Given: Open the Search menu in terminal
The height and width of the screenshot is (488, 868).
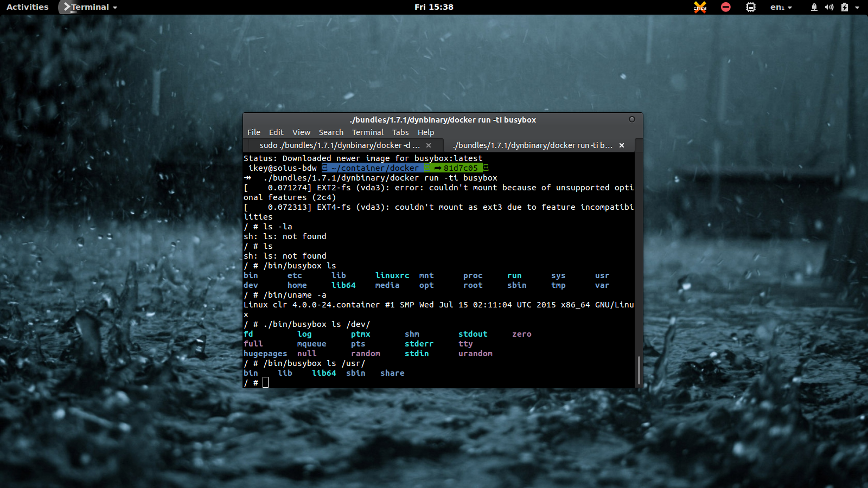Looking at the screenshot, I should [x=331, y=132].
